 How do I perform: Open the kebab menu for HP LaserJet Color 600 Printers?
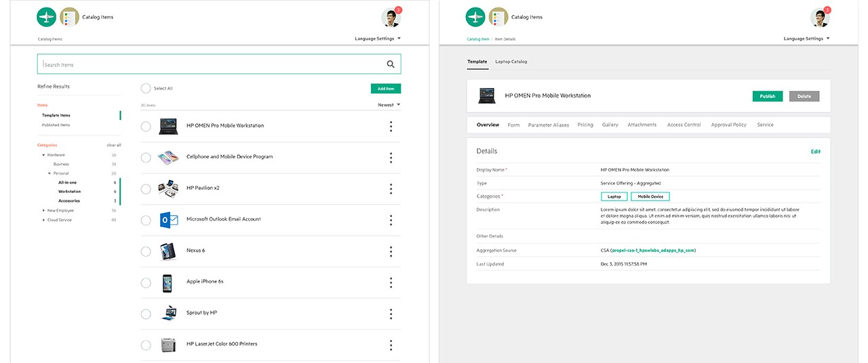point(391,345)
